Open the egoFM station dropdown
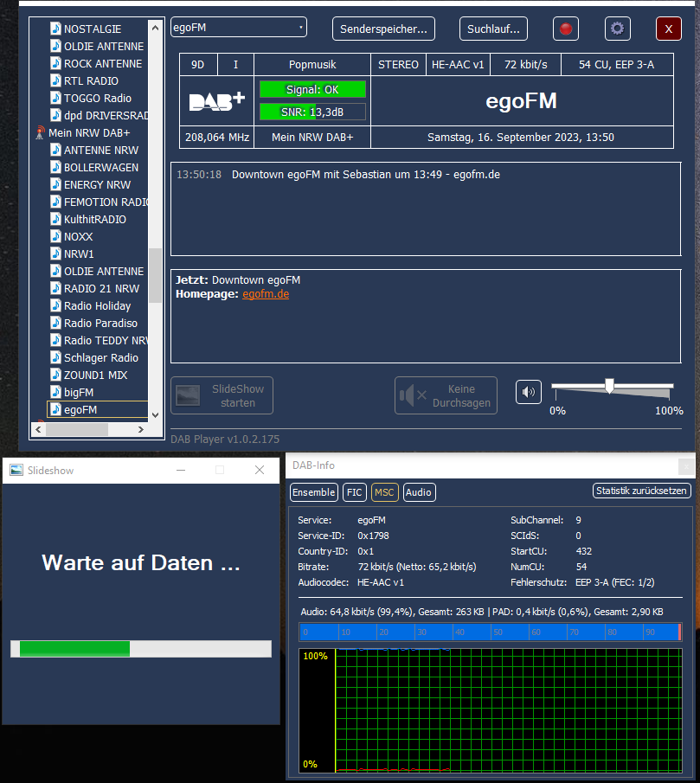The height and width of the screenshot is (783, 700). pos(239,27)
